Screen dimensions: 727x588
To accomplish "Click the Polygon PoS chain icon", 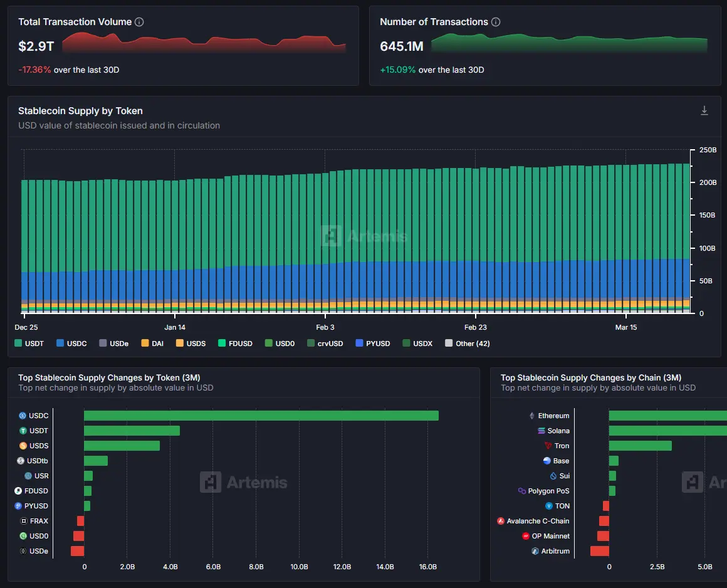I will (x=521, y=491).
